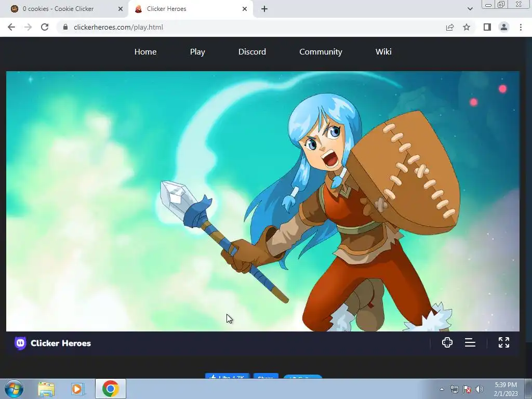Click the share page icon in address bar
Viewport: 532px width, 399px height.
point(450,27)
